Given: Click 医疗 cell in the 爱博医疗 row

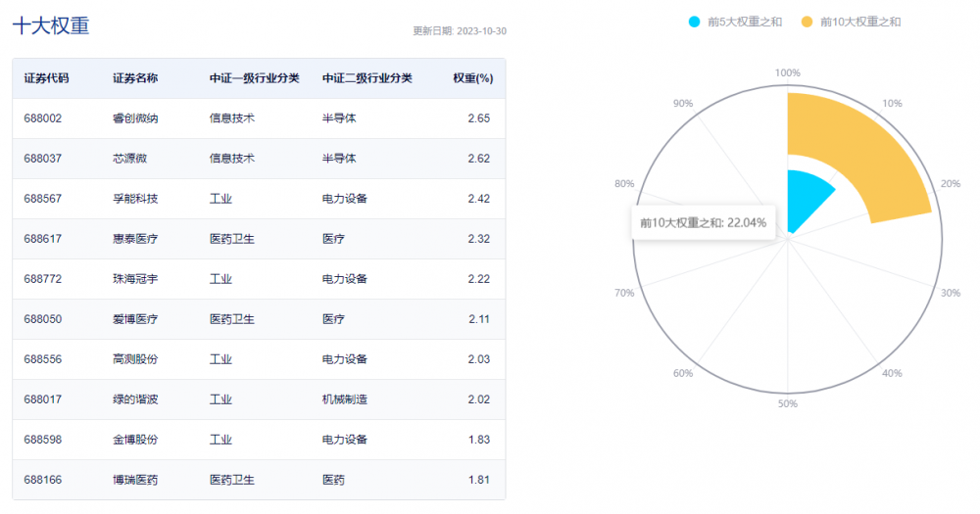Looking at the screenshot, I should pyautogui.click(x=333, y=319).
